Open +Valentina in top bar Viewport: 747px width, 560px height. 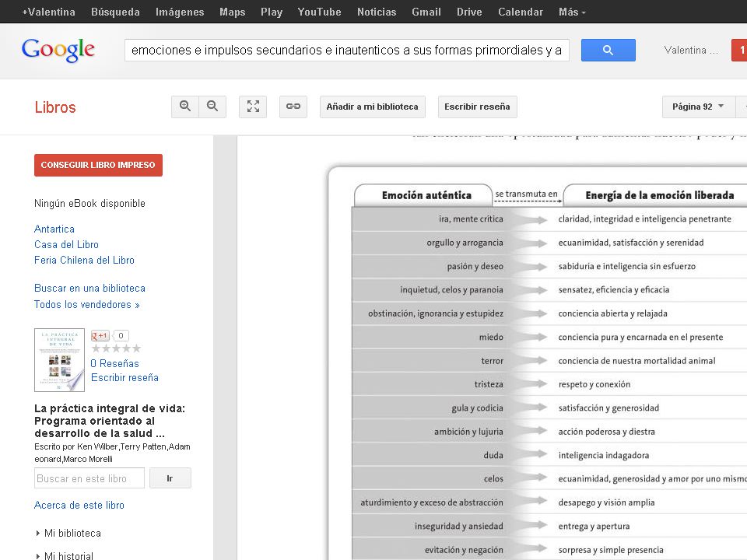click(48, 12)
